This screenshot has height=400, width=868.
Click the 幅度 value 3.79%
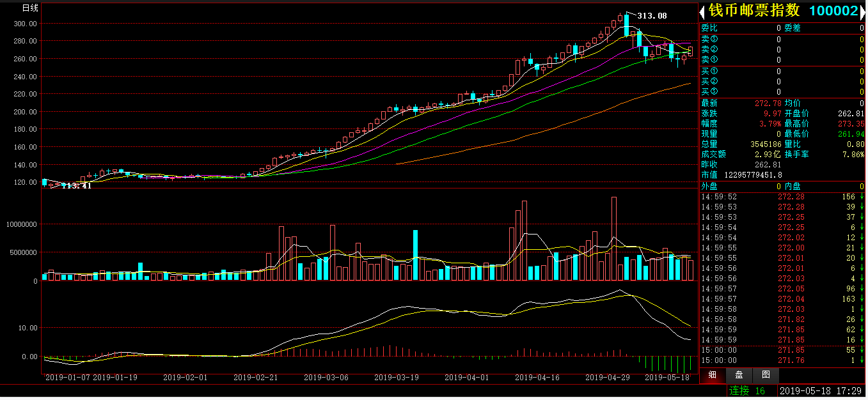click(x=769, y=123)
